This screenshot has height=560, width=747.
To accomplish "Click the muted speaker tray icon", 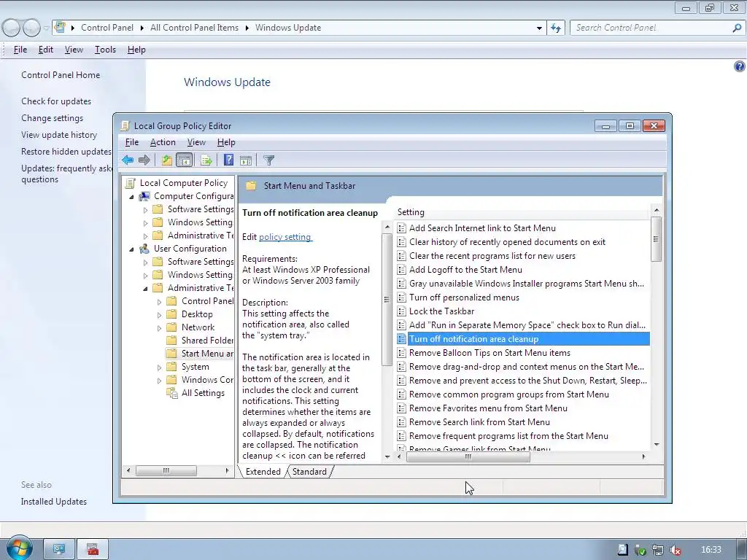I will click(675, 550).
